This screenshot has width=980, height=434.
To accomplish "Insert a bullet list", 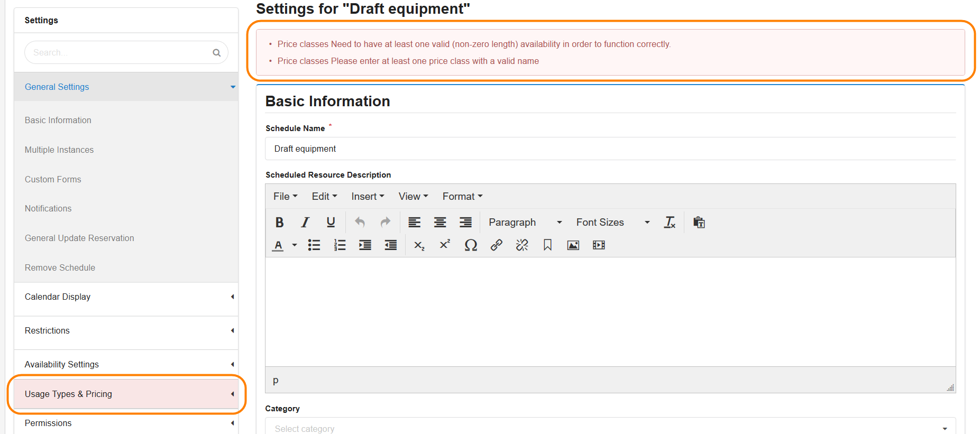I will click(314, 245).
